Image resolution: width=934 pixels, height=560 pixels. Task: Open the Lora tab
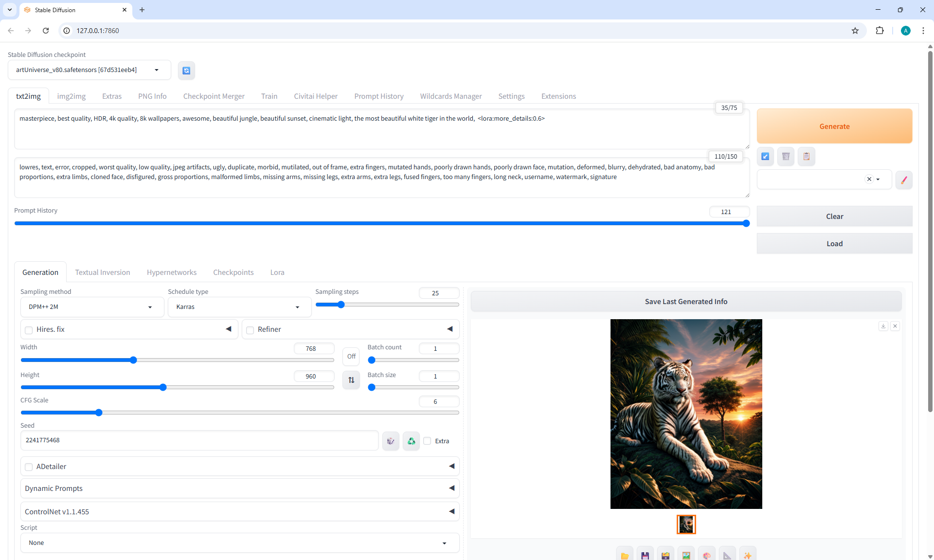(x=277, y=272)
